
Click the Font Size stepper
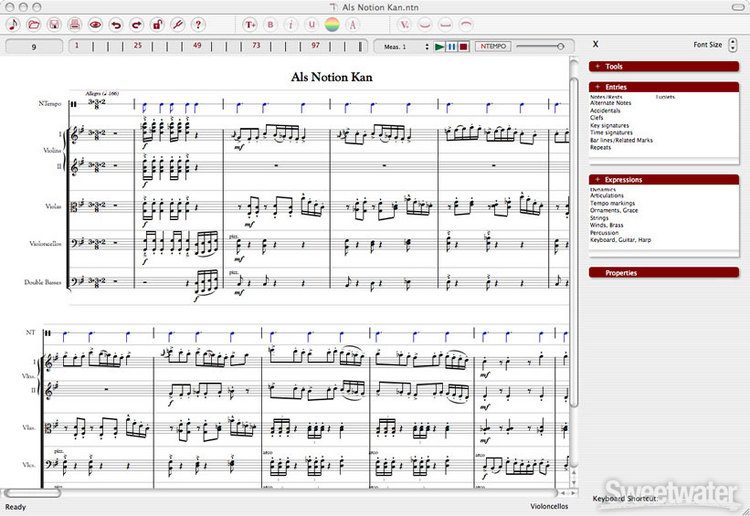pos(731,45)
